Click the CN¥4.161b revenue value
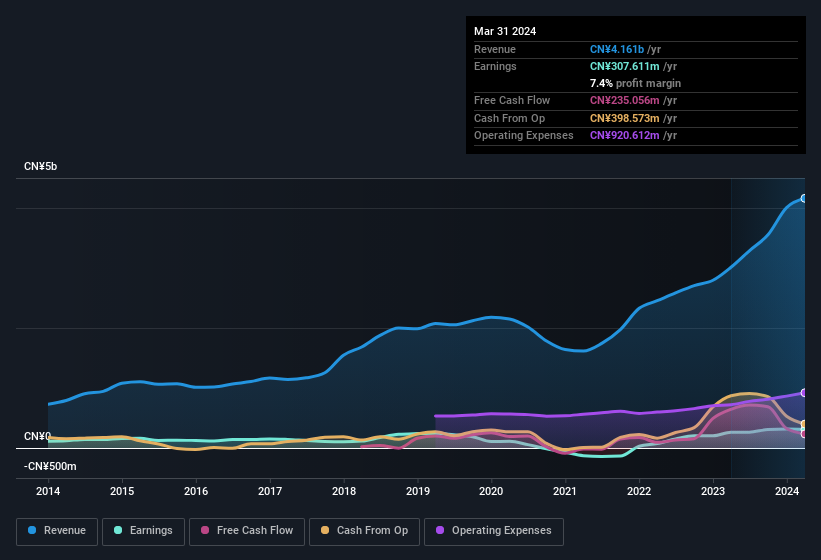 pos(617,49)
